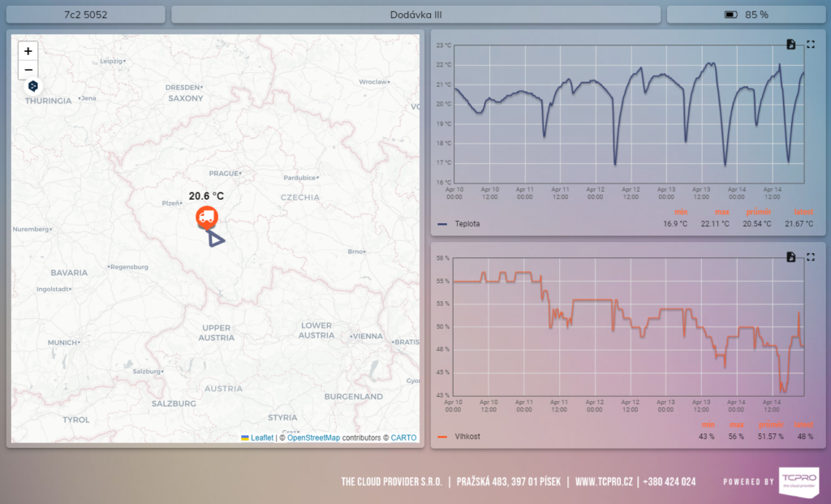831x504 pixels.
Task: Zoom out on the map with the minus button
Action: click(x=28, y=70)
